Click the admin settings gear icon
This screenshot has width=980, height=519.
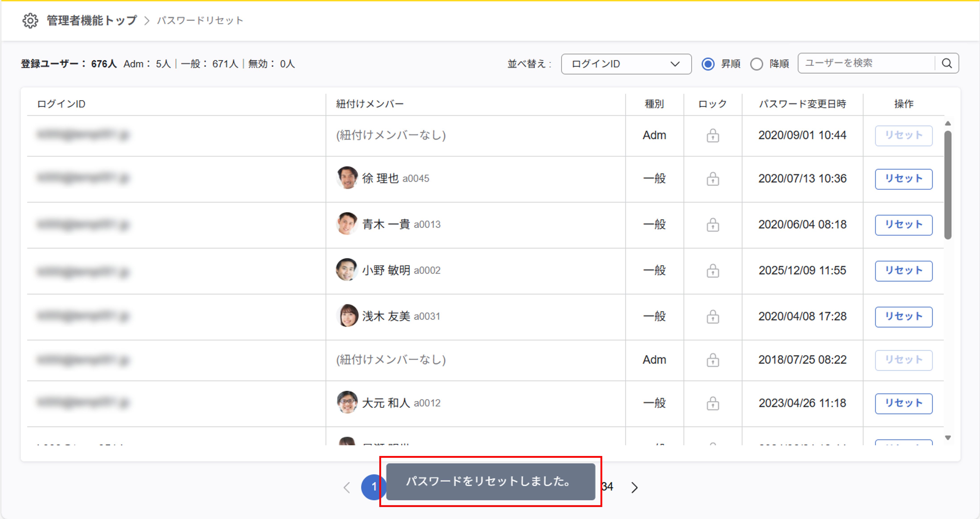30,20
